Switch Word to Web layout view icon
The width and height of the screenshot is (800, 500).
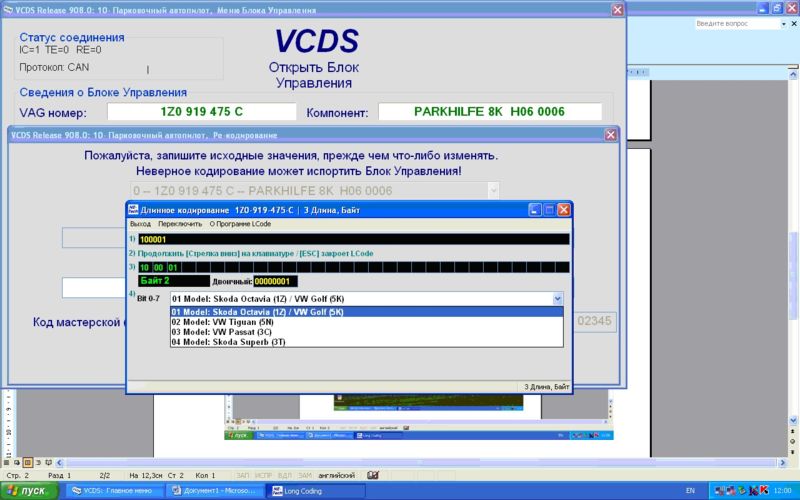(17, 463)
